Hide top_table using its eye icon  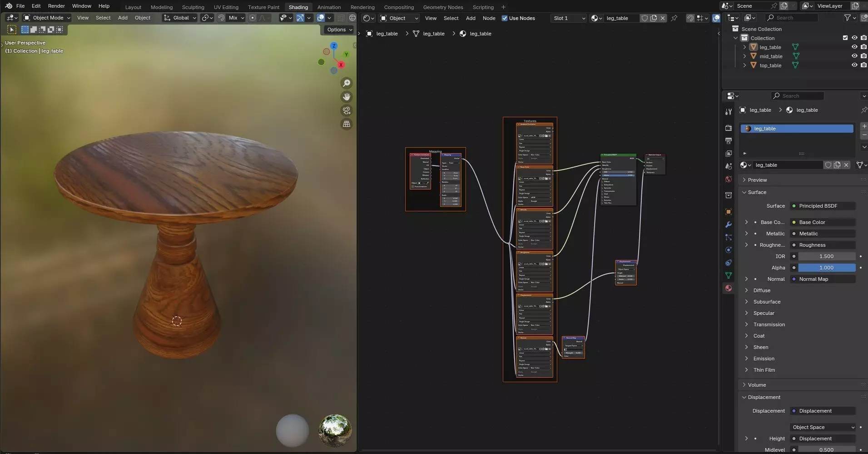(854, 65)
